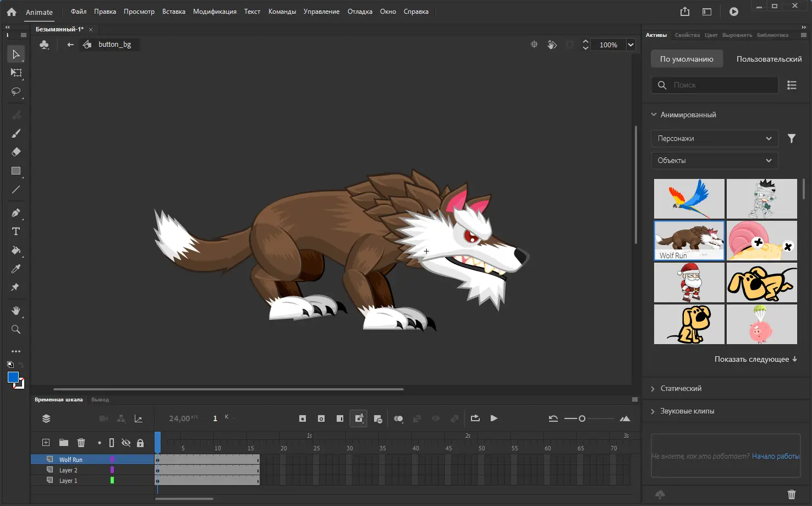812x506 pixels.
Task: Select the Zoom magnifier tool
Action: pos(16,329)
